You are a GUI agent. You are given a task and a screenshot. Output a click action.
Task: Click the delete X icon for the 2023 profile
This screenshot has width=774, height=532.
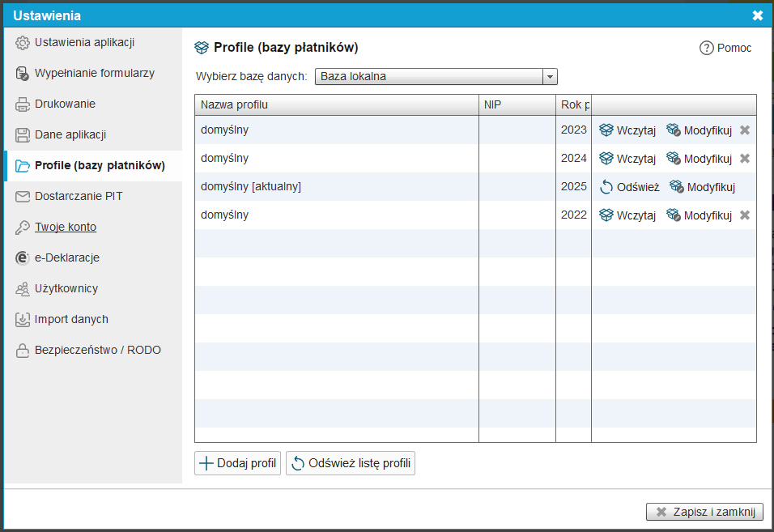pyautogui.click(x=745, y=130)
